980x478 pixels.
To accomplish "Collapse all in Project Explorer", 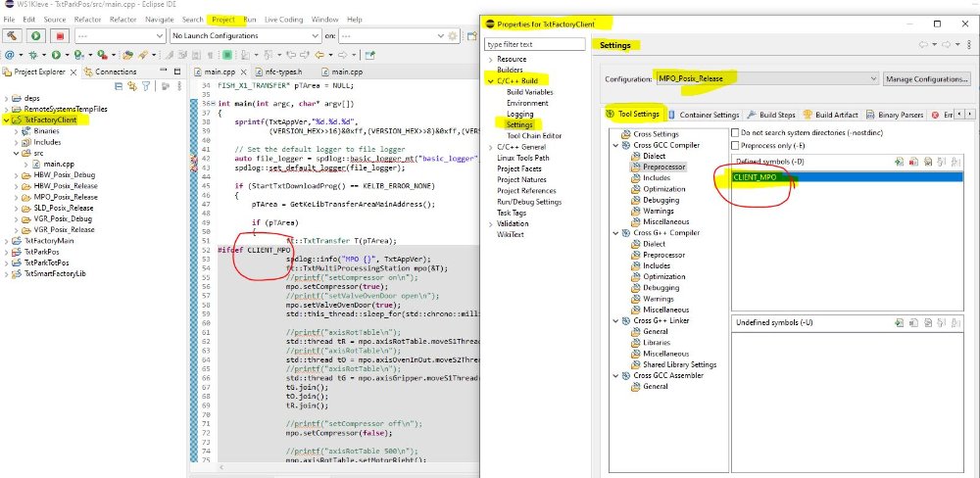I will (119, 86).
